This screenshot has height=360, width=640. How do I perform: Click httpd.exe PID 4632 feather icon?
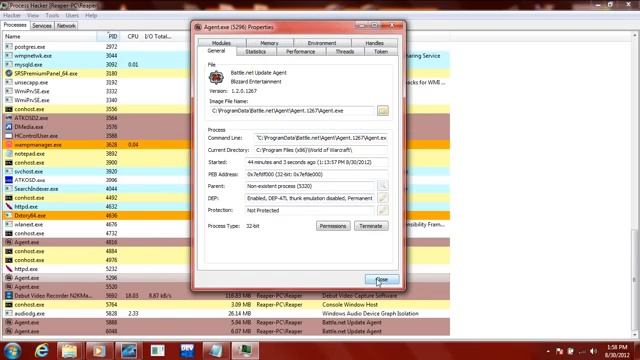tap(9, 207)
